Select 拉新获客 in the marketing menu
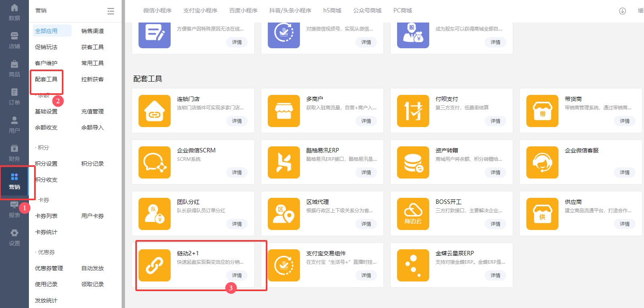Image resolution: width=644 pixels, height=308 pixels. [x=93, y=79]
